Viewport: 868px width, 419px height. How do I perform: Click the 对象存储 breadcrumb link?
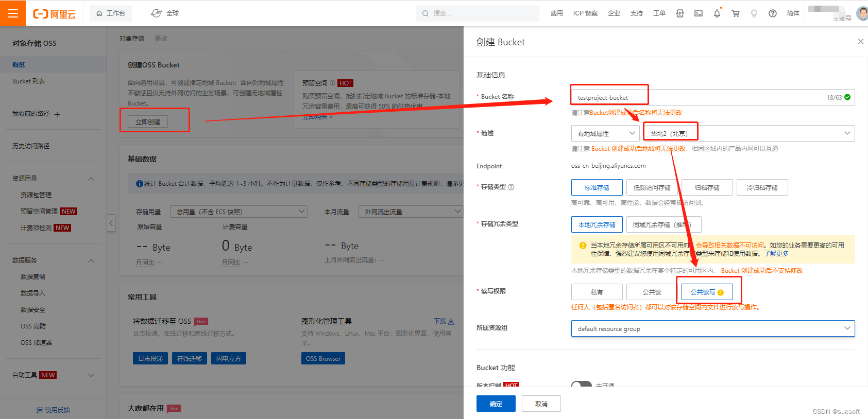point(132,39)
